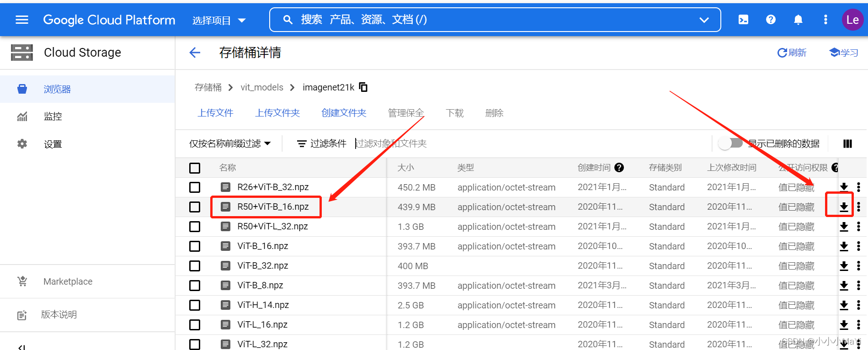Screen dimensions: 868x350
Task: Open notifications bell icon
Action: (798, 20)
